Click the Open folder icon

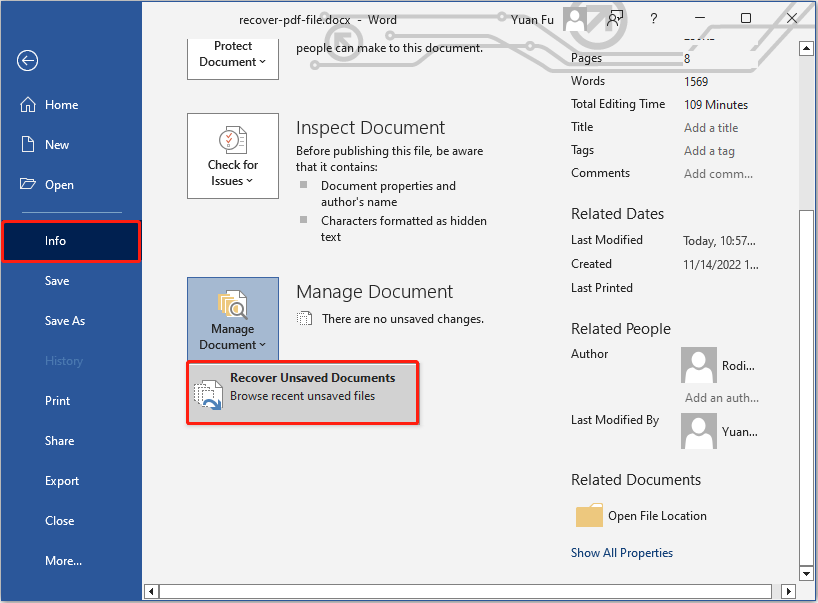click(28, 184)
